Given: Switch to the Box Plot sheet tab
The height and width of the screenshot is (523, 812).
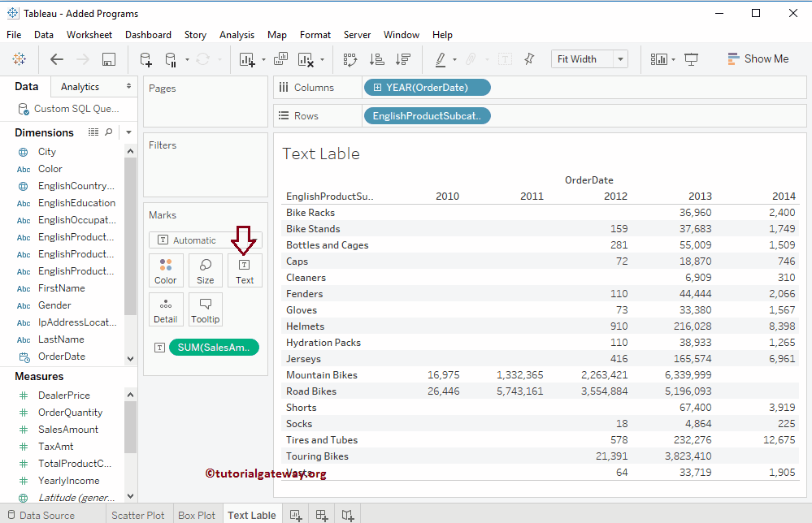Looking at the screenshot, I should click(196, 515).
